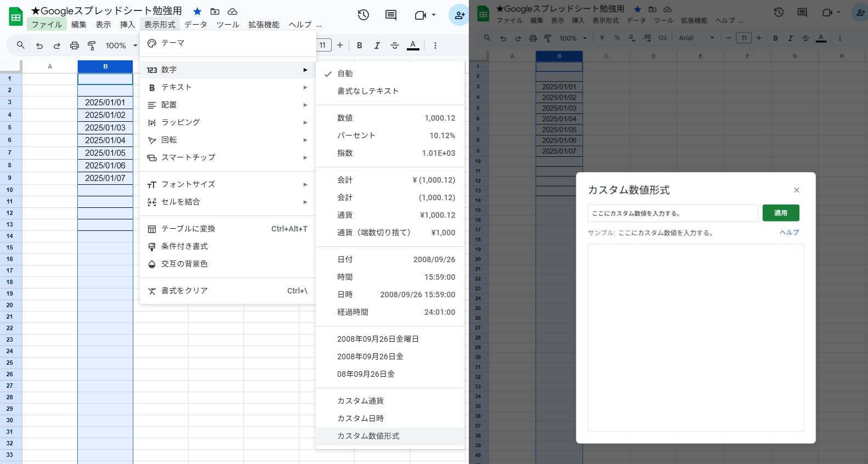Select the checked 自動 format option
868x464 pixels.
[x=345, y=73]
